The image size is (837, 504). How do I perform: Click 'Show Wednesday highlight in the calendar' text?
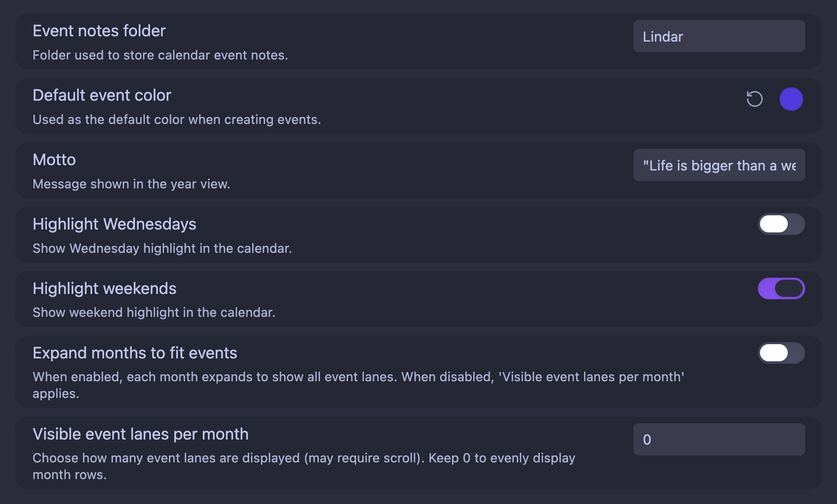point(162,248)
